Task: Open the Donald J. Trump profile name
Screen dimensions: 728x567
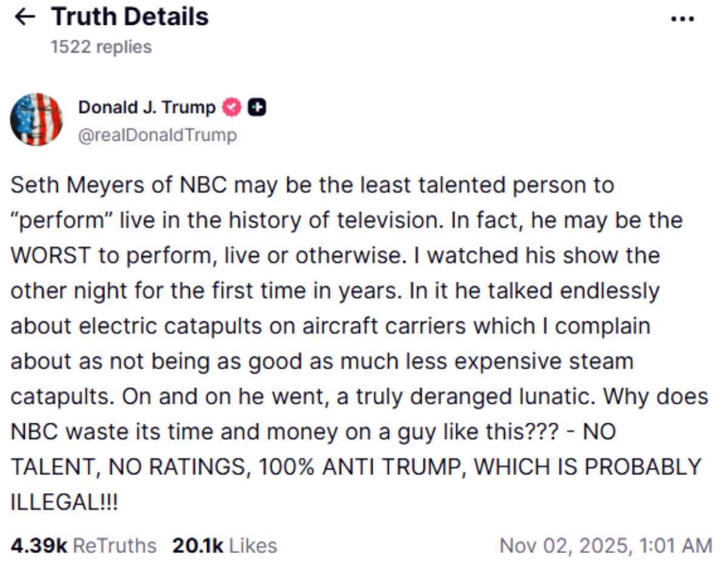Action: point(146,107)
